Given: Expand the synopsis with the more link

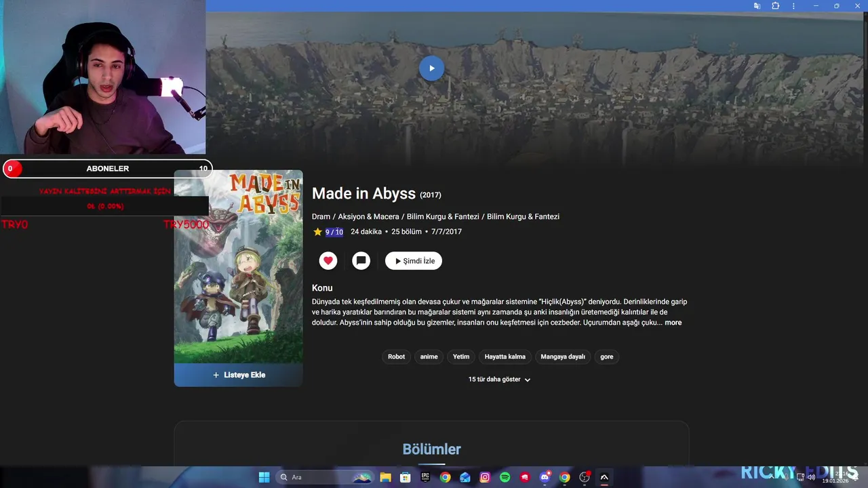Looking at the screenshot, I should pyautogui.click(x=673, y=323).
